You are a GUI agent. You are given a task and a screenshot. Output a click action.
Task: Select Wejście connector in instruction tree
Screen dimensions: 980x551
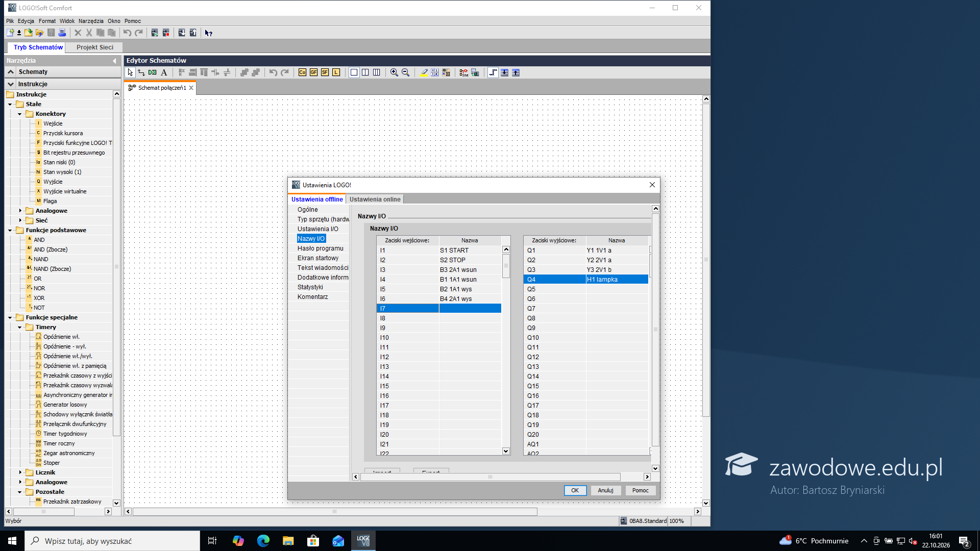53,123
